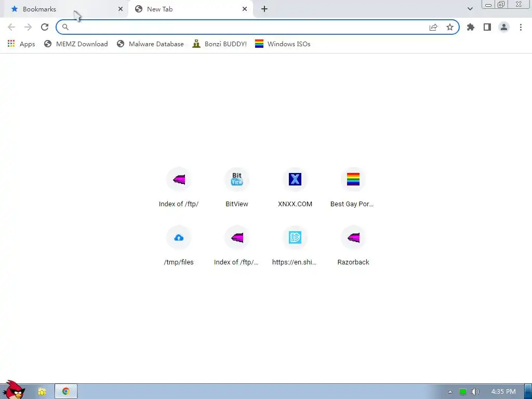The height and width of the screenshot is (399, 532).
Task: Open the Extensions puzzle icon
Action: [471, 27]
